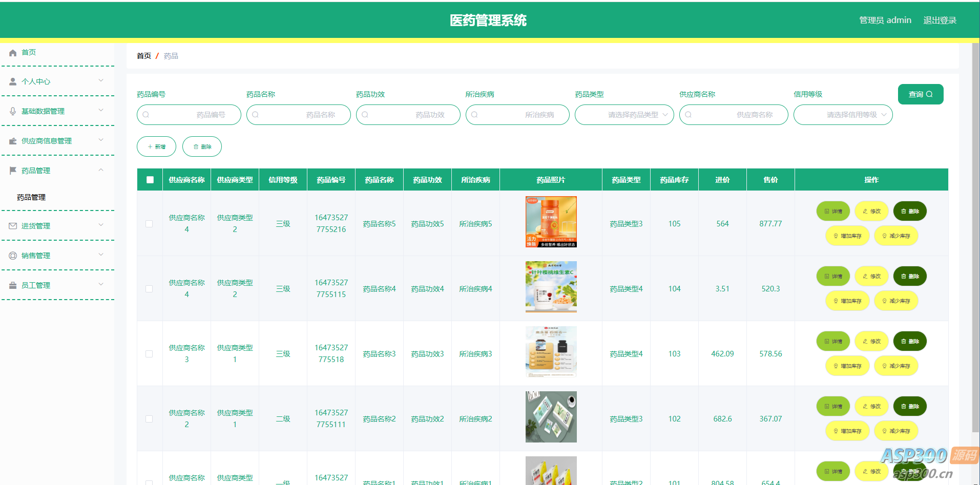
Task: Click the microphone icon beside 基础数据管理
Action: (13, 111)
